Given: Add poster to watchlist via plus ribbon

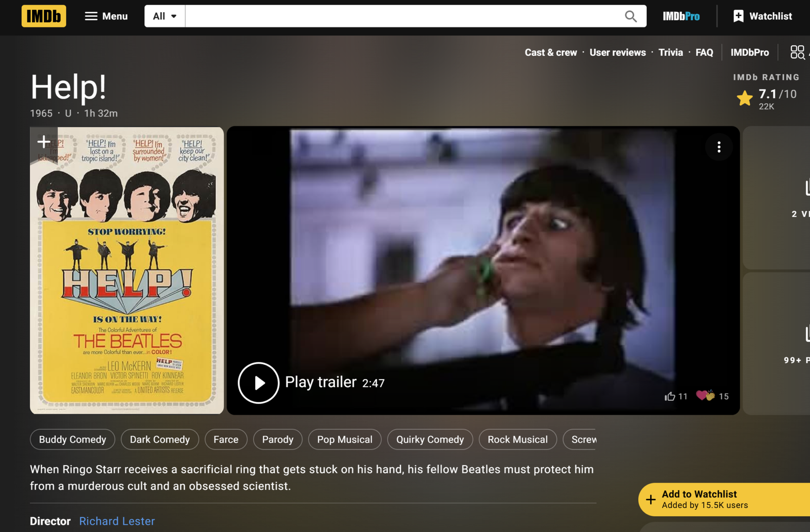Looking at the screenshot, I should (x=44, y=142).
